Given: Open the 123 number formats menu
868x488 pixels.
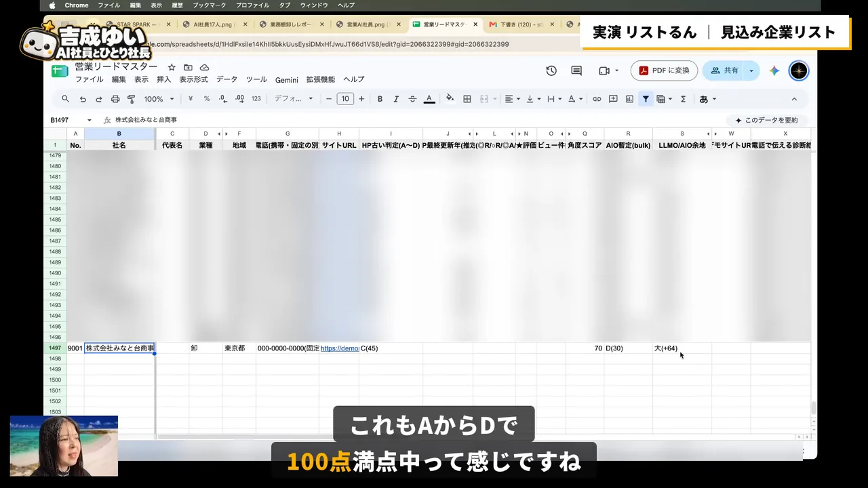Looking at the screenshot, I should (256, 99).
